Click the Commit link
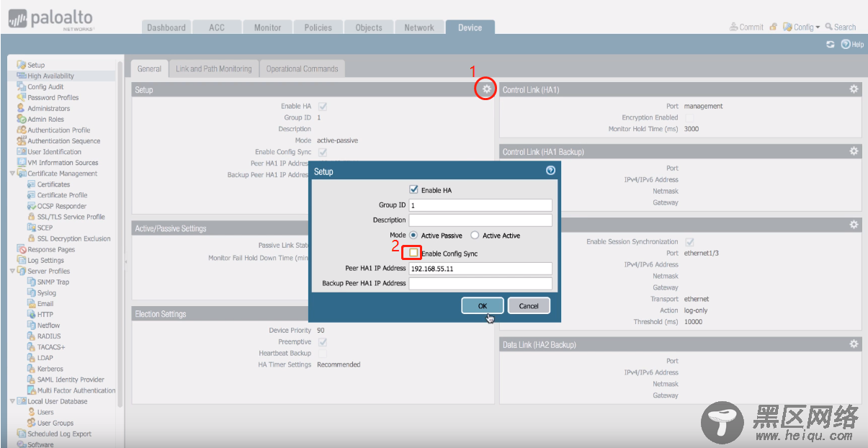Screen dimensions: 868x448 [x=746, y=27]
